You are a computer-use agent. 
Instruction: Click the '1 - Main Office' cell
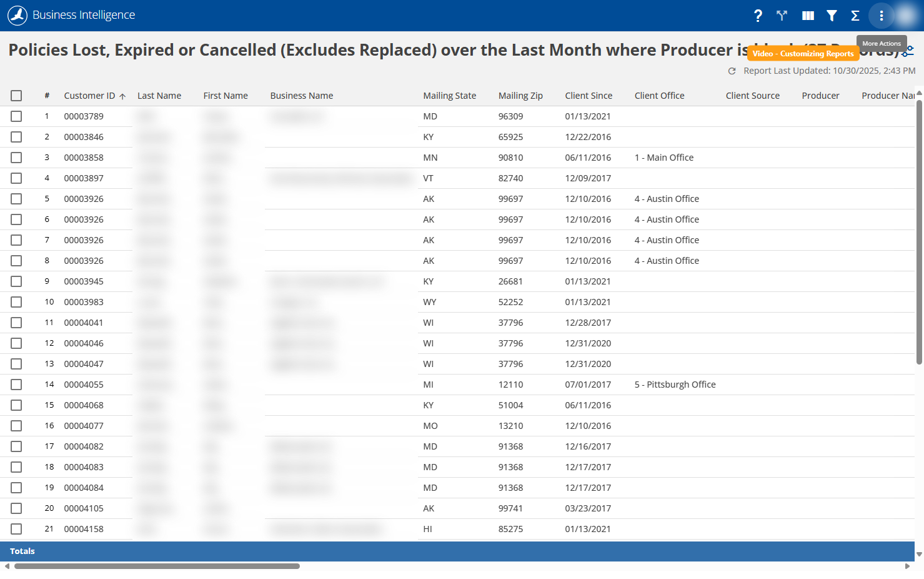pyautogui.click(x=664, y=158)
